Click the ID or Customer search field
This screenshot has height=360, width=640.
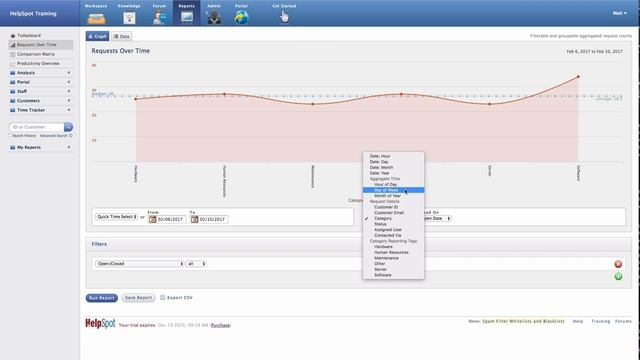coord(37,127)
